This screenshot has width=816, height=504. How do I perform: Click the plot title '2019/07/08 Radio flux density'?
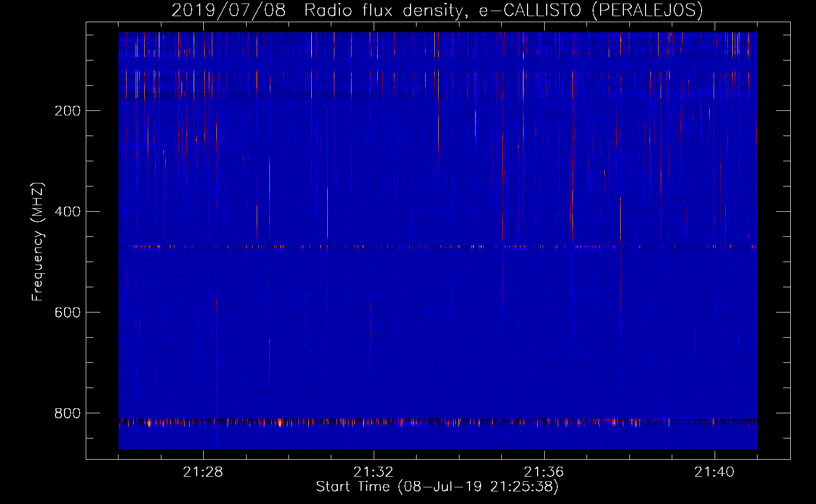tap(437, 10)
